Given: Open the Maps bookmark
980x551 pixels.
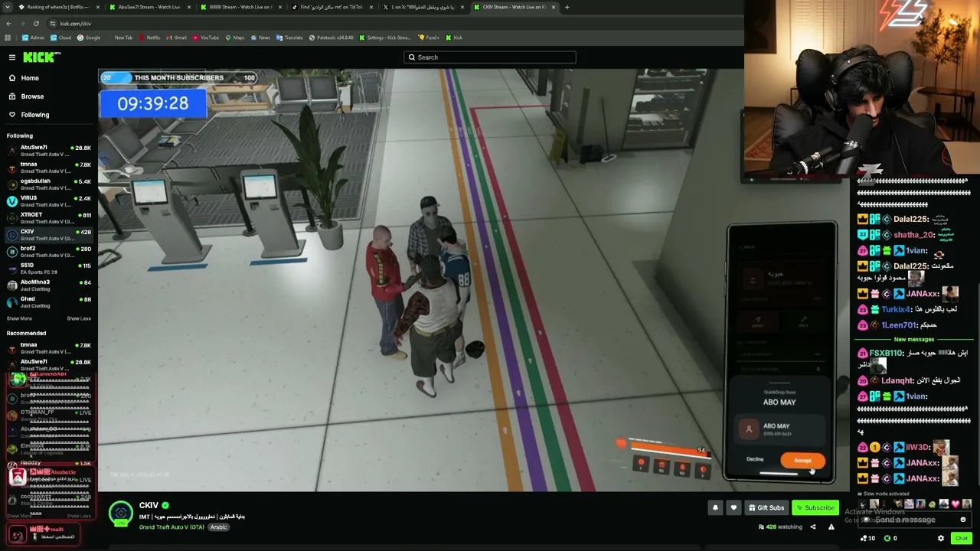Looking at the screenshot, I should pos(235,37).
